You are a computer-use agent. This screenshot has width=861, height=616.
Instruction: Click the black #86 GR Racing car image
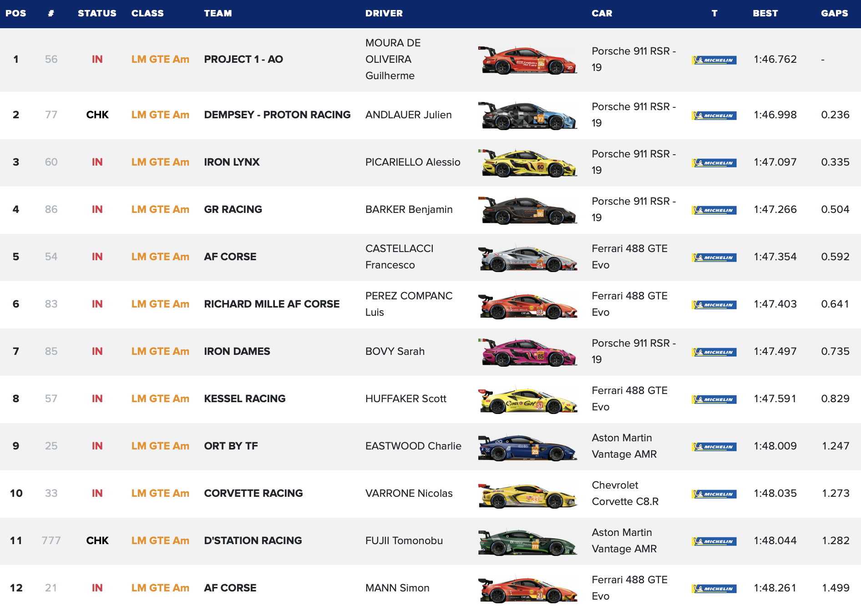(x=527, y=210)
